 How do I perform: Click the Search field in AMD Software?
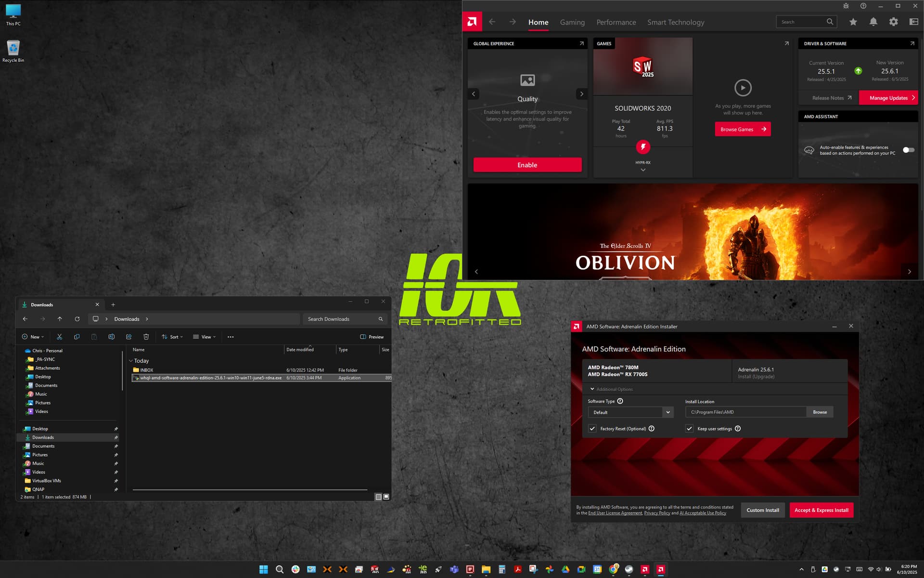click(806, 22)
